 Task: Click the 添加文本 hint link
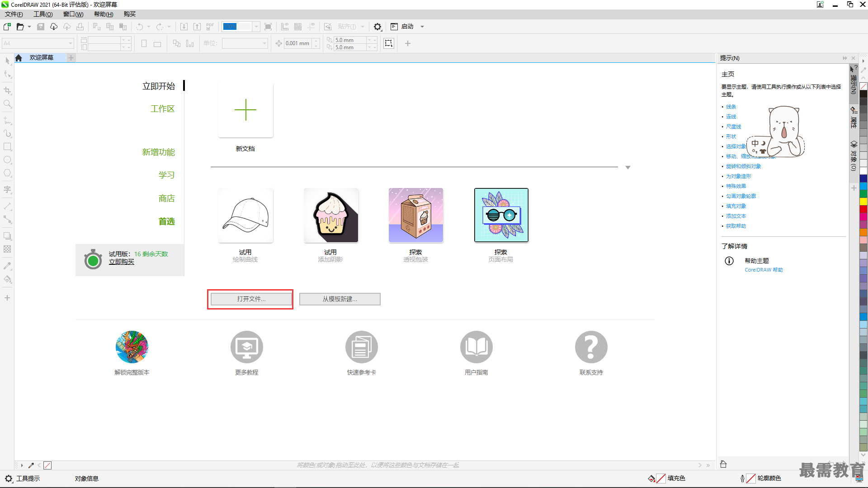(x=736, y=216)
